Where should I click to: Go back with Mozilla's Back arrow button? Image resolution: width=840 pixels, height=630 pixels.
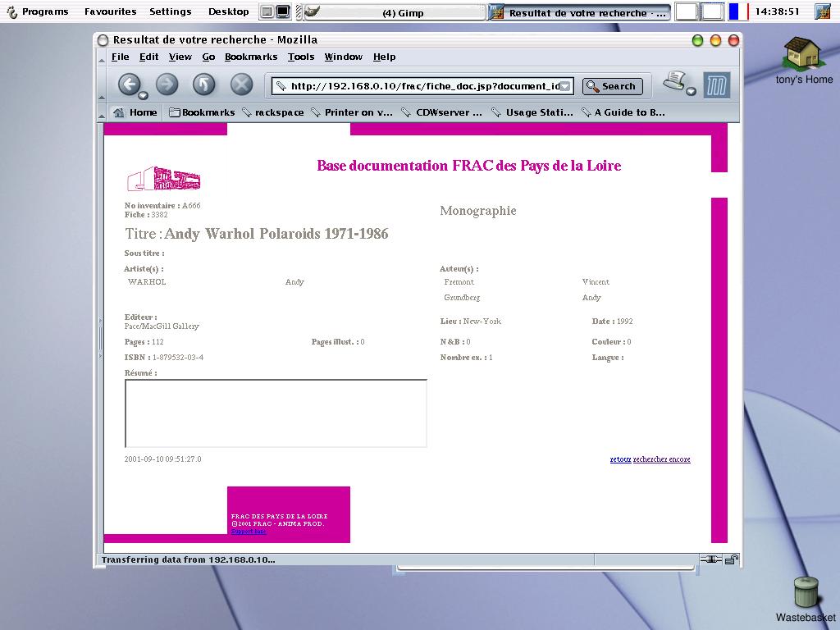pos(129,84)
